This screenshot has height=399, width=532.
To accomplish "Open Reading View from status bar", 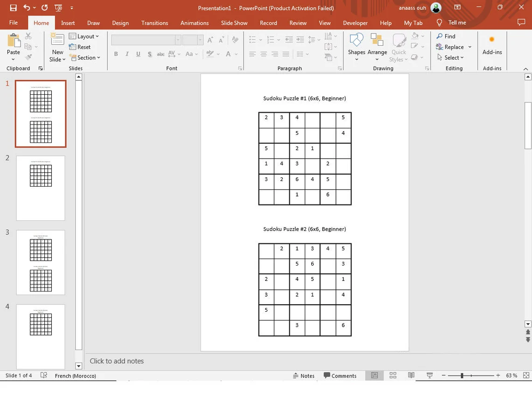I will 411,375.
